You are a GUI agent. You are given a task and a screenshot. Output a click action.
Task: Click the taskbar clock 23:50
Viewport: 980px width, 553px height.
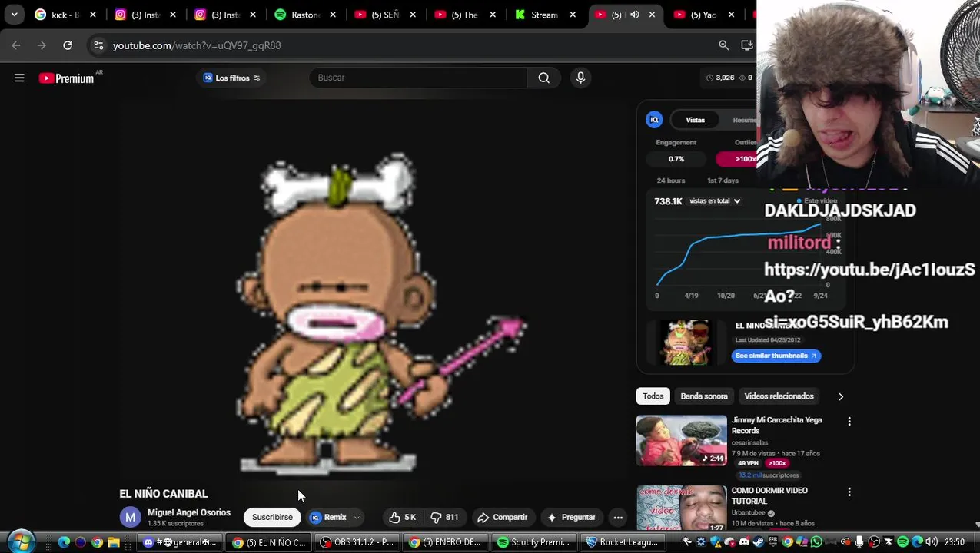coord(955,542)
